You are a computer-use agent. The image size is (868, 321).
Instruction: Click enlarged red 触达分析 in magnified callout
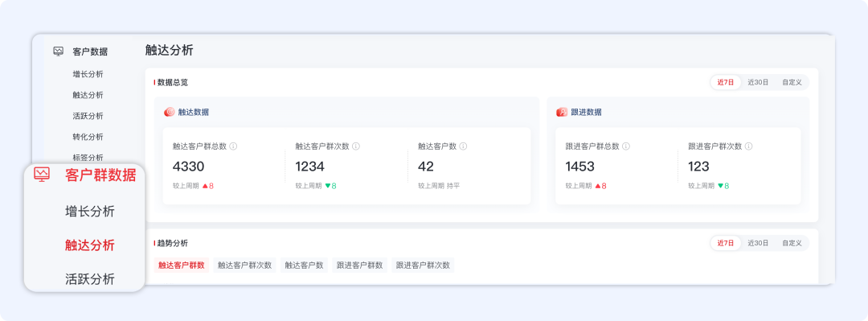point(90,245)
